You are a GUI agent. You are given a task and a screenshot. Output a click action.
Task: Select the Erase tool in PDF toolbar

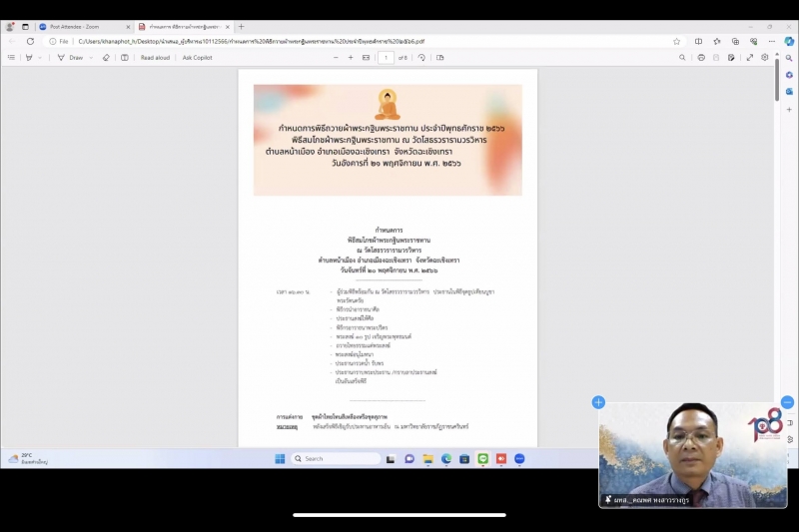(107, 58)
